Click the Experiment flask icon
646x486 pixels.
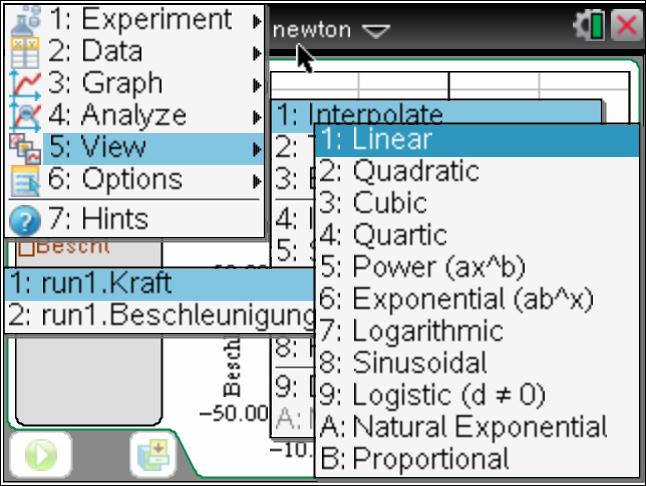click(24, 20)
